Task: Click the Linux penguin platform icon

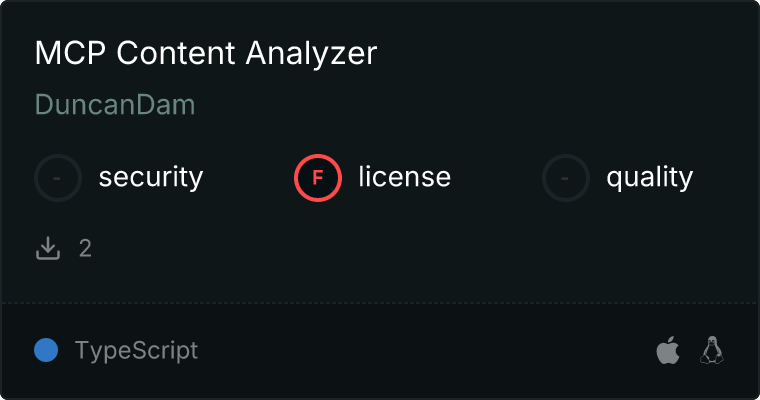Action: pos(712,350)
